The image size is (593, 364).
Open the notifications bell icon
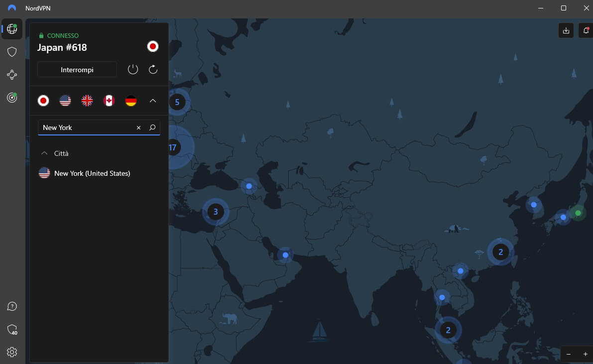click(x=586, y=31)
